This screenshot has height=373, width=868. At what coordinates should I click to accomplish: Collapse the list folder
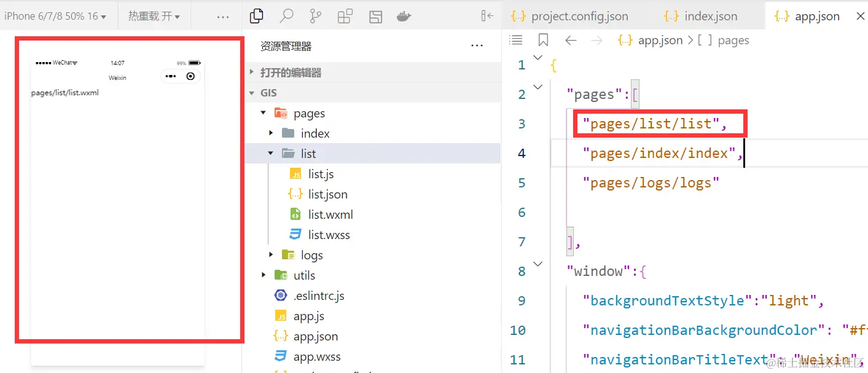(271, 154)
